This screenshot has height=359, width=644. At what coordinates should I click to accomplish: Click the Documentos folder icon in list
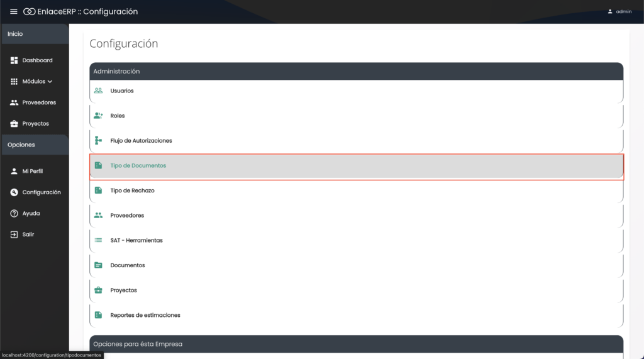[x=98, y=265]
